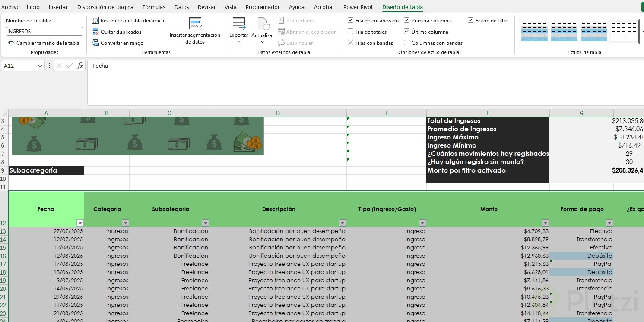Click the table name field INGRESOS
Viewport: 644px width, 322px height.
point(44,32)
